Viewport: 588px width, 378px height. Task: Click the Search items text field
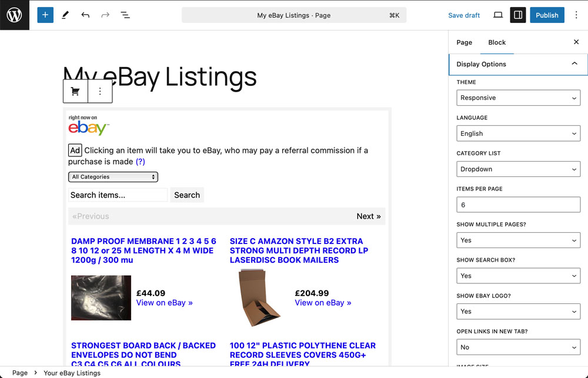pyautogui.click(x=118, y=195)
